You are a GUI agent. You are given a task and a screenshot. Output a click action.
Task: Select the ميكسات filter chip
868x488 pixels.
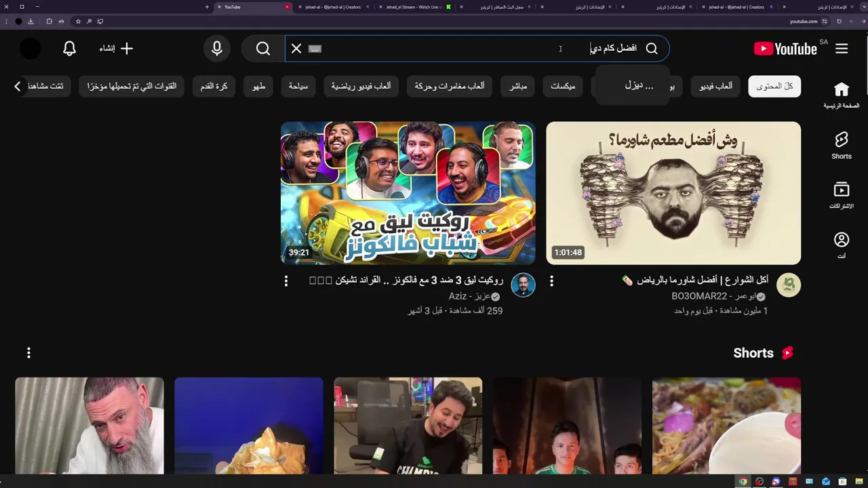563,87
